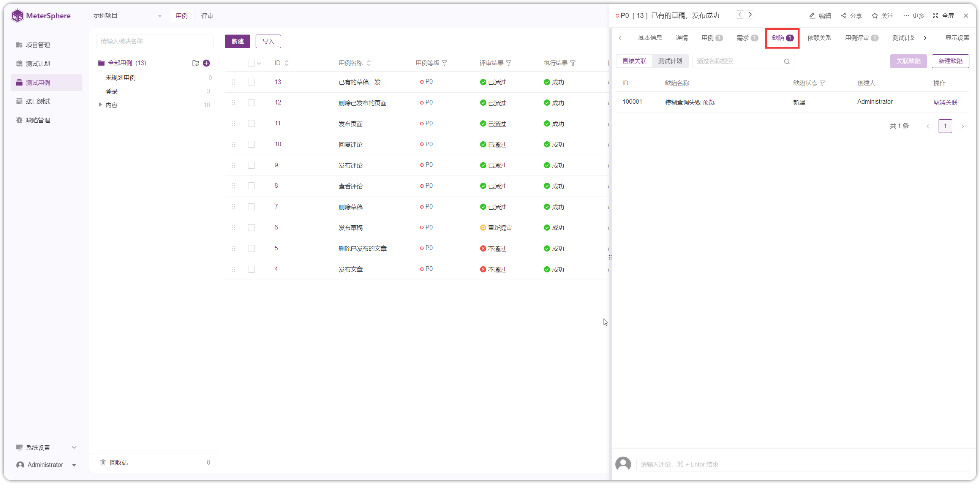Click the comment input field

tap(803, 464)
